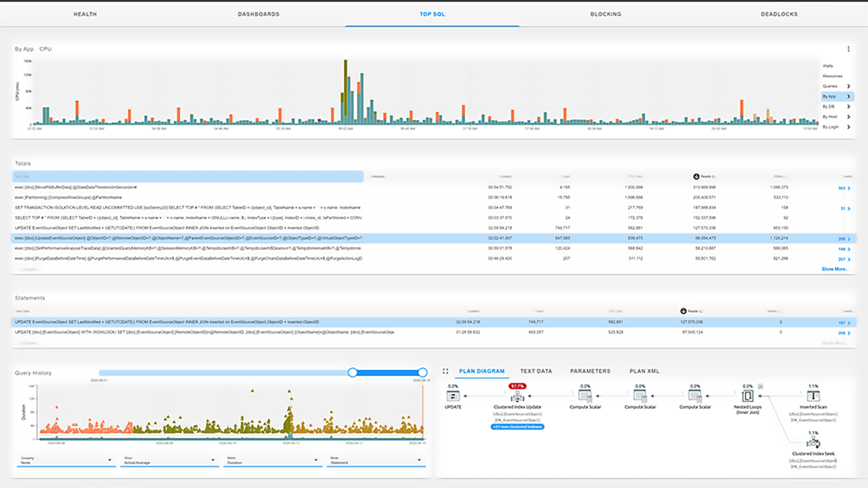Open the 200 events link in Statements
Image resolution: width=868 pixels, height=488 pixels.
[x=844, y=333]
